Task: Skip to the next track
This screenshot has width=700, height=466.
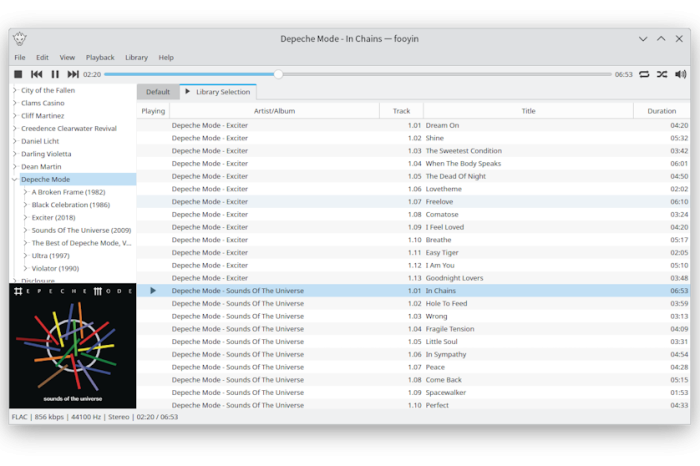Action: [x=73, y=74]
